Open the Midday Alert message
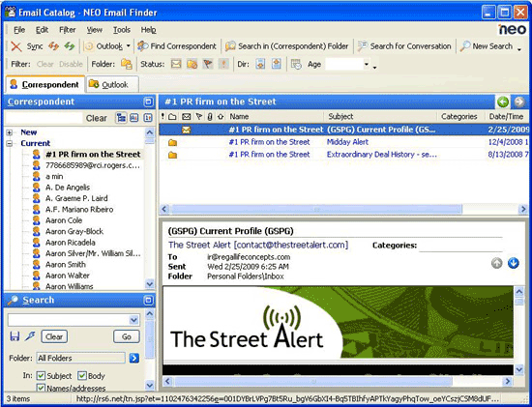Screen dimensions: 532x407 tap(343, 142)
